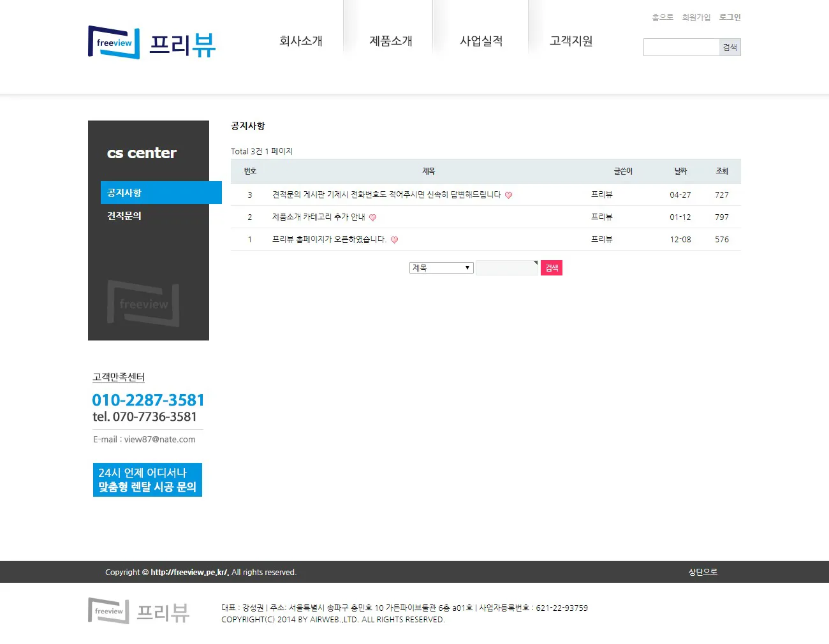Screen dimensions: 829x644
Task: Open the 회원가입 link
Action: pyautogui.click(x=696, y=17)
